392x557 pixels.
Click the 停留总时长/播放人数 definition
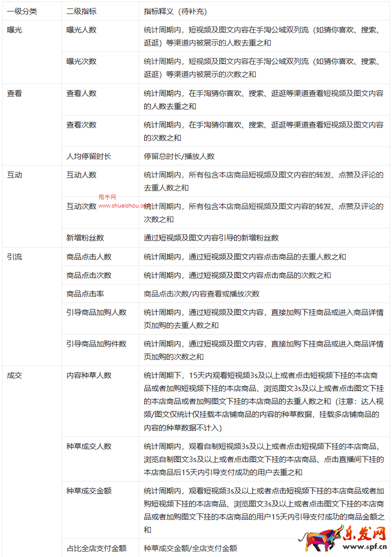[x=179, y=156]
